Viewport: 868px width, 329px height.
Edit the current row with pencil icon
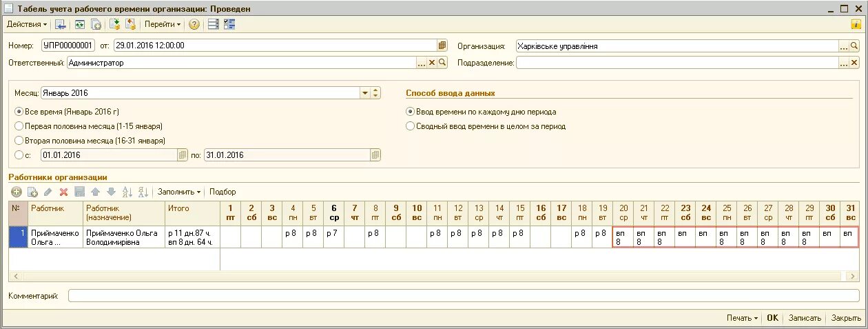[48, 192]
